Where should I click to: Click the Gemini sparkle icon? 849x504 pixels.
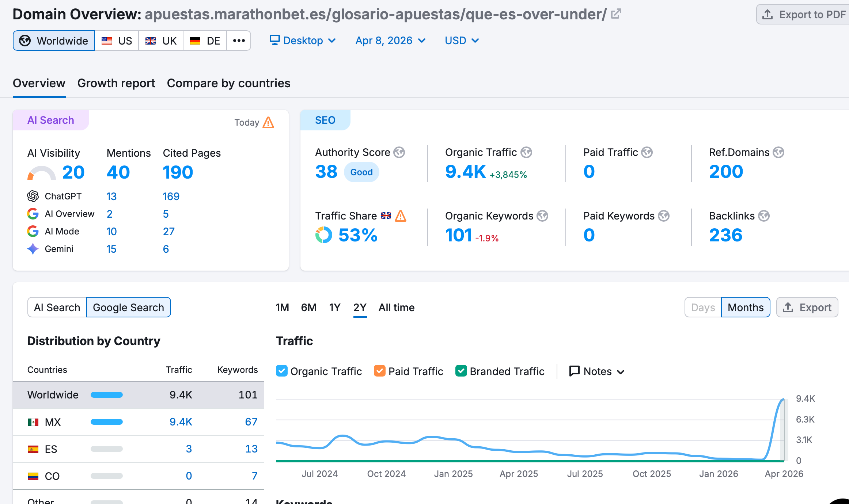33,249
